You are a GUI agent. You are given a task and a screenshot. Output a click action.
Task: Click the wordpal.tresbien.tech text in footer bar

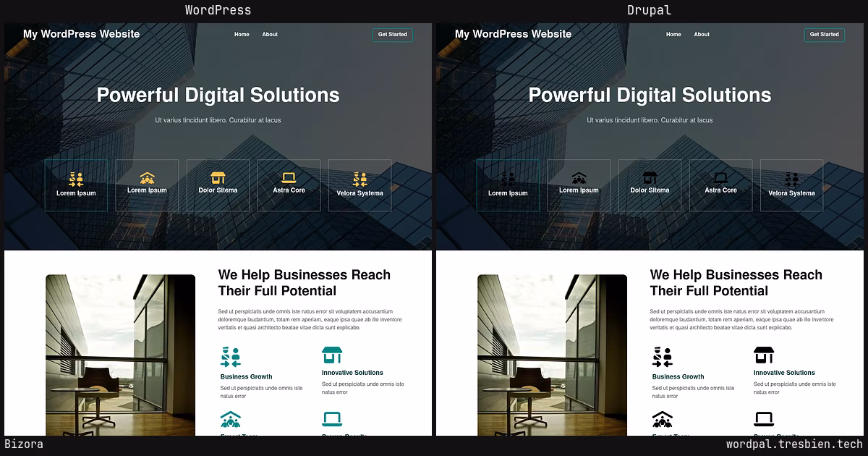pyautogui.click(x=794, y=444)
